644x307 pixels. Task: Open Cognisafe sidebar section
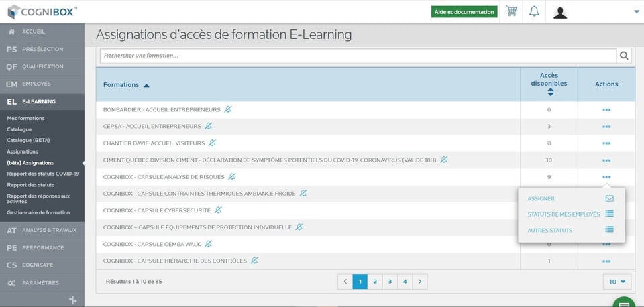coord(42,265)
